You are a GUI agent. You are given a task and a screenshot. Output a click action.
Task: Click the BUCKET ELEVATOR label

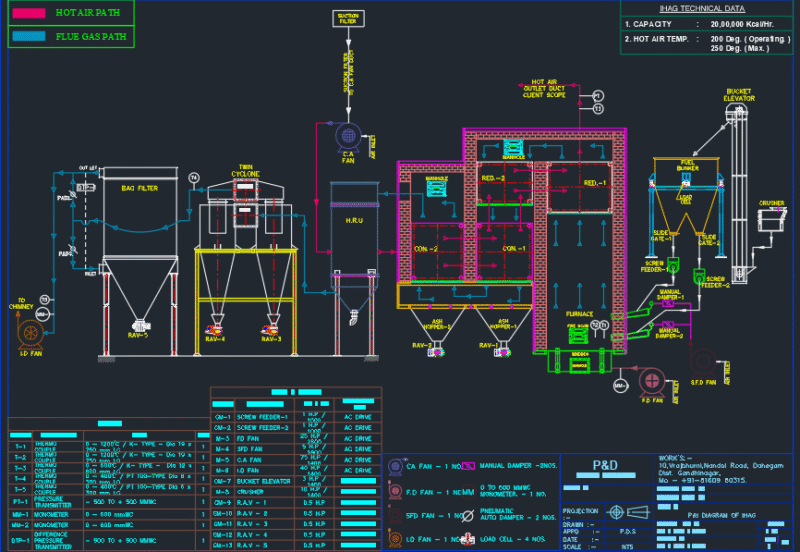[739, 95]
